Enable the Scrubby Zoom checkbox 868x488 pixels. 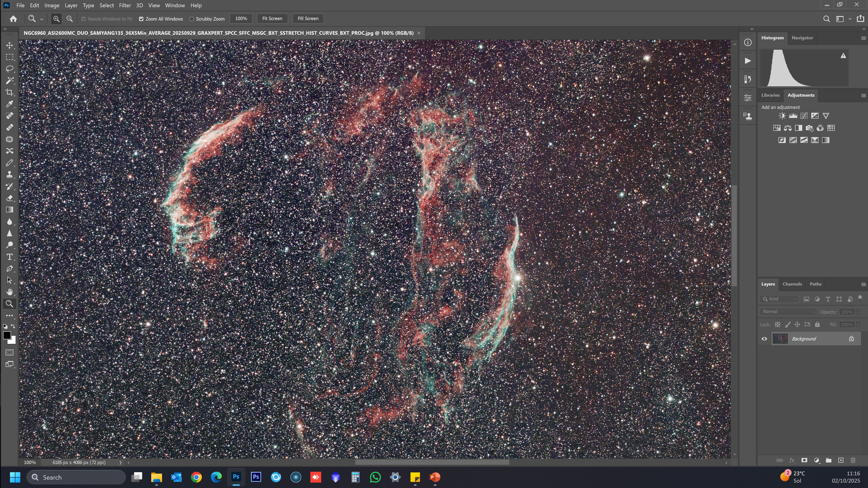191,19
